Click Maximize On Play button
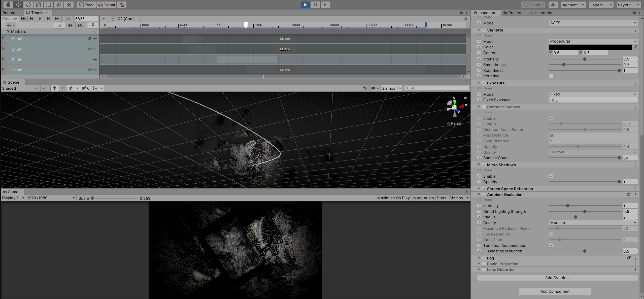This screenshot has height=299, width=644. [x=393, y=198]
